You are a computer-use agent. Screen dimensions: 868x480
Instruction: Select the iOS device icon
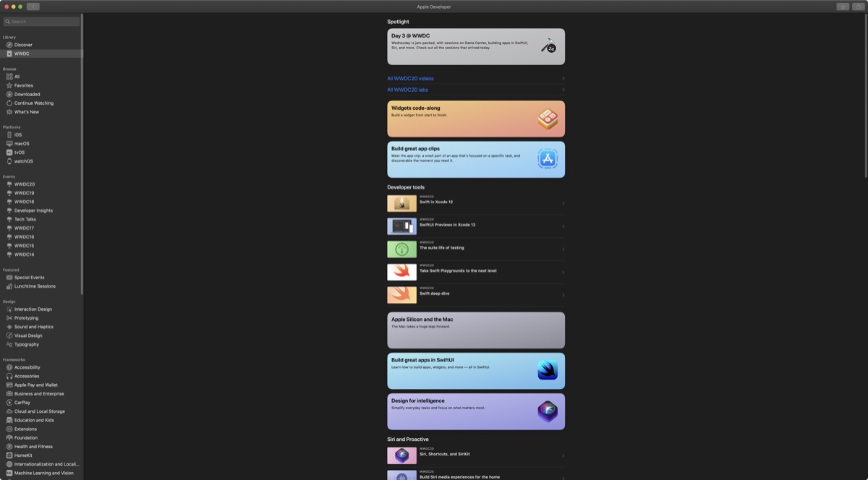click(x=9, y=134)
